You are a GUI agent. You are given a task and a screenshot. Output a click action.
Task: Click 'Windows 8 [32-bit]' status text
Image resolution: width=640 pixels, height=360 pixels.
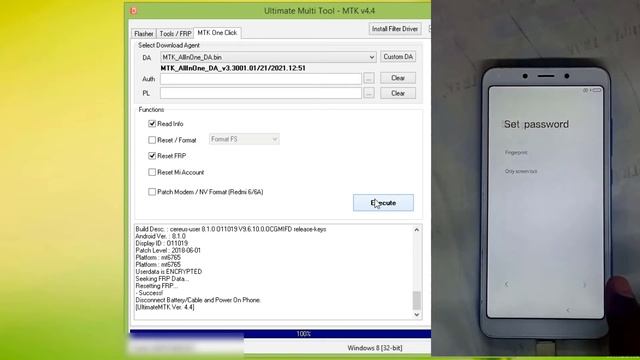(x=375, y=348)
